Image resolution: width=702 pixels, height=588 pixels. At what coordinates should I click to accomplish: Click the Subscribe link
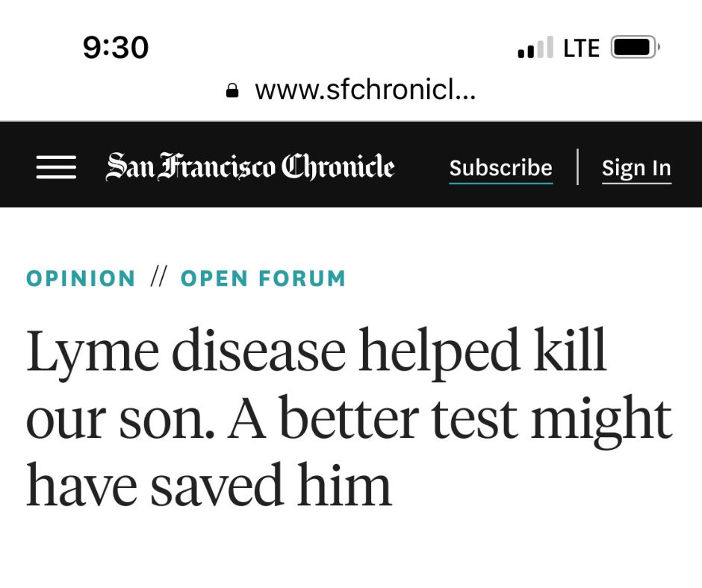500,167
